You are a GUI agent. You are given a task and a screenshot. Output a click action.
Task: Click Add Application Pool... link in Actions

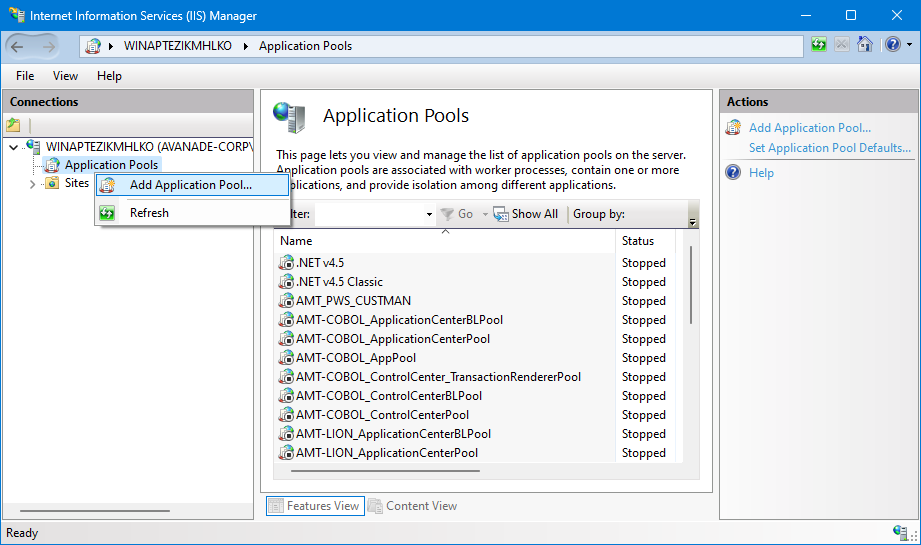[809, 127]
